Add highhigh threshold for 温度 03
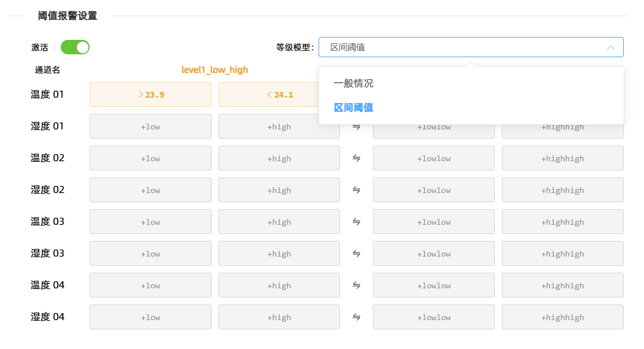The height and width of the screenshot is (349, 644). (x=562, y=222)
